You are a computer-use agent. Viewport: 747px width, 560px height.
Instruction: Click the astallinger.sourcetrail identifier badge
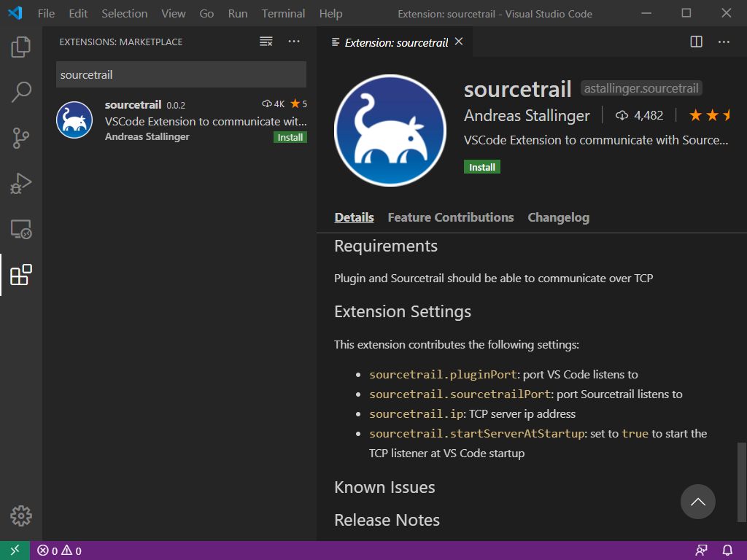pos(641,88)
